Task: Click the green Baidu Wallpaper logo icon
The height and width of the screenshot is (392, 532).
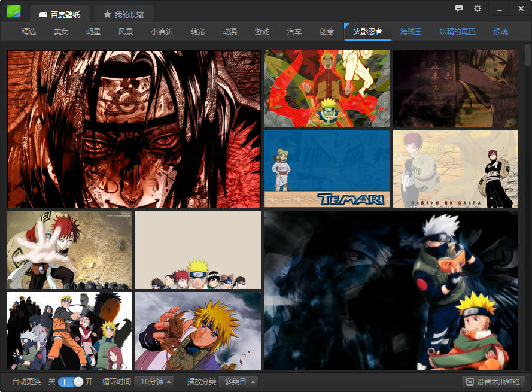Action: click(14, 12)
